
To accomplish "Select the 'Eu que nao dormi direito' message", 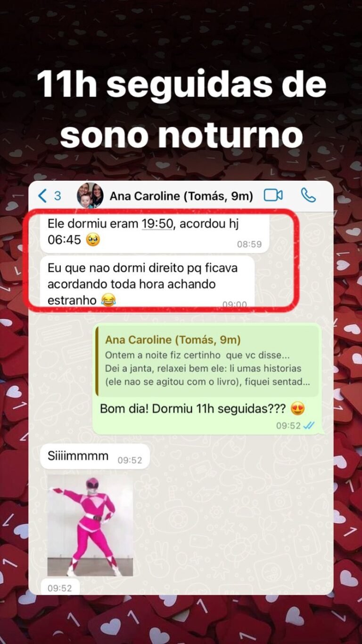I will pos(148,283).
